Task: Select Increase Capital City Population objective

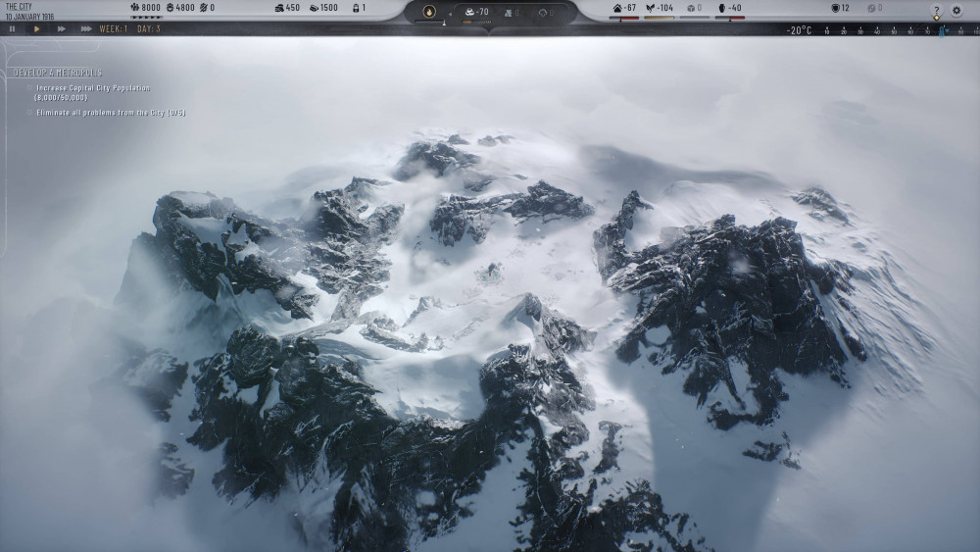Action: point(92,92)
